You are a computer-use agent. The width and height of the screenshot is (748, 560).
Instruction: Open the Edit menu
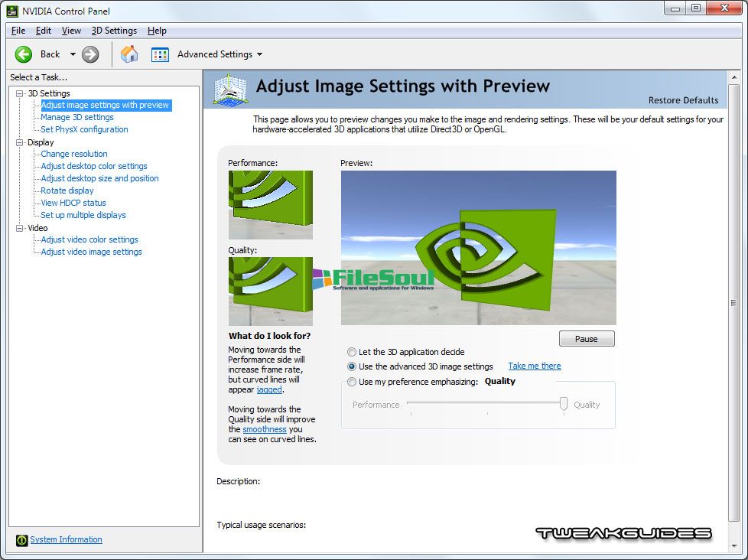tap(44, 31)
